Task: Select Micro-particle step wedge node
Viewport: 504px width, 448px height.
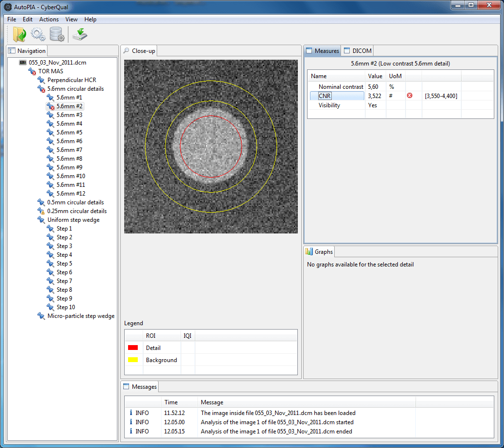Action: [81, 316]
